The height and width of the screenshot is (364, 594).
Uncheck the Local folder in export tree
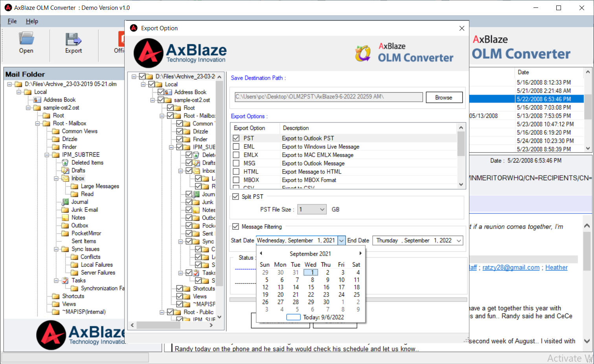click(152, 84)
